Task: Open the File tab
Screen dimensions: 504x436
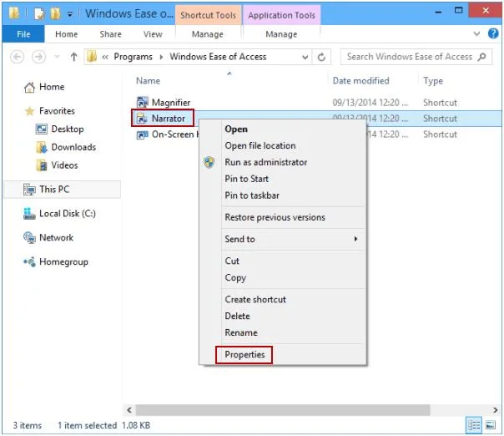Action: (23, 34)
